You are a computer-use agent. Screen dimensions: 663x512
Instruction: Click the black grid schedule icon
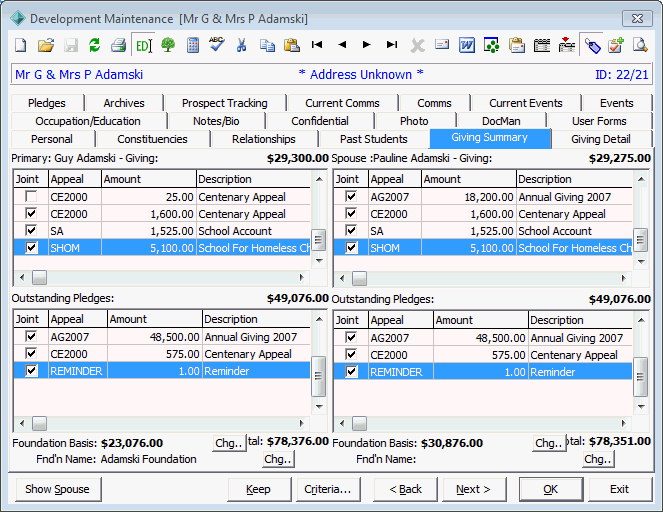pyautogui.click(x=542, y=45)
